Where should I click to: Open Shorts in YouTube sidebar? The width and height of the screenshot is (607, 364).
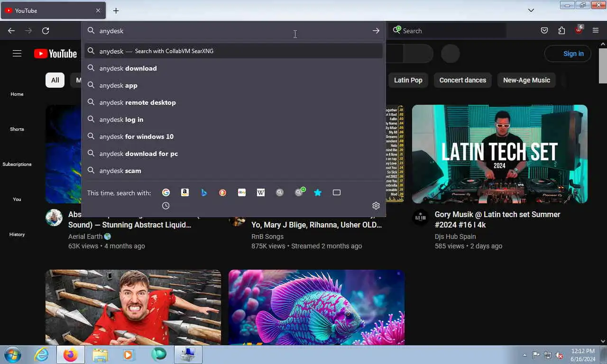coord(17,129)
